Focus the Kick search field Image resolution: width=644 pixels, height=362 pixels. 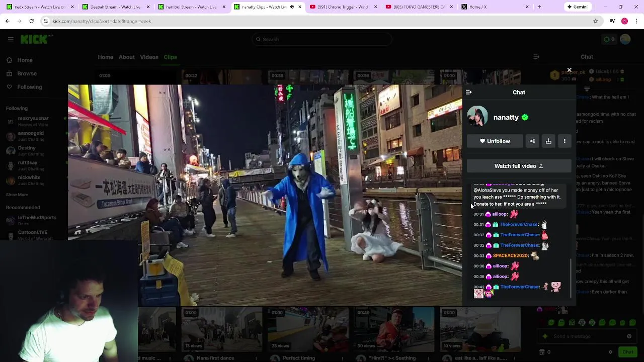322,39
